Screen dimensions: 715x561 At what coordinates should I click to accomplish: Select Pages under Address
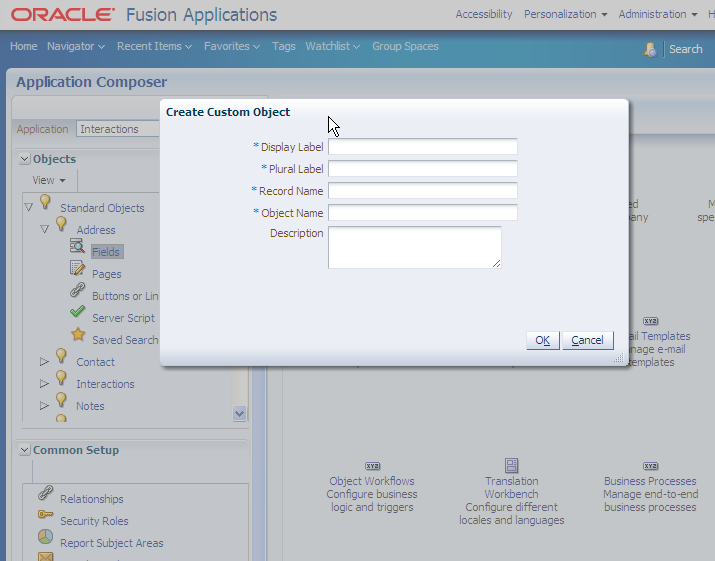click(x=107, y=274)
